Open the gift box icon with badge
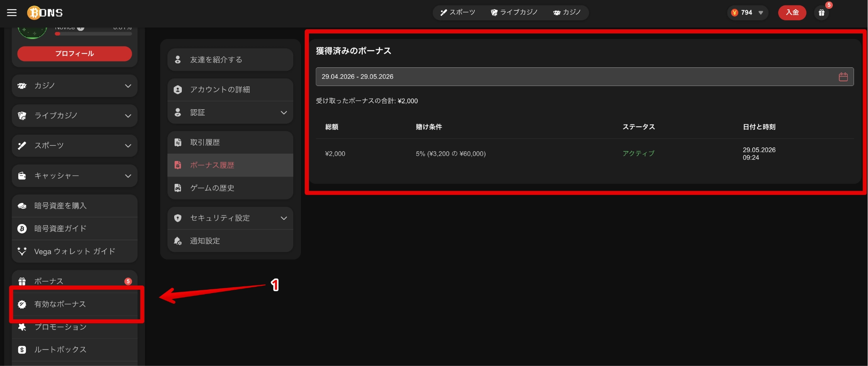Screen dimensions: 868x366 coord(821,13)
